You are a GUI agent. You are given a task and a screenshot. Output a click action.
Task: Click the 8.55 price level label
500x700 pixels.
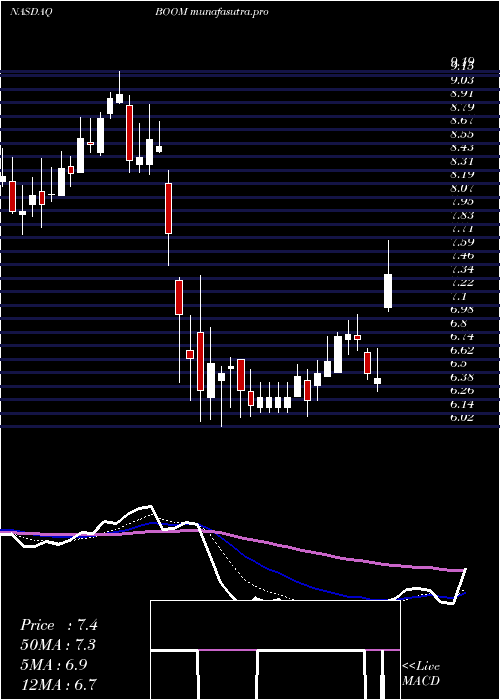click(x=462, y=134)
